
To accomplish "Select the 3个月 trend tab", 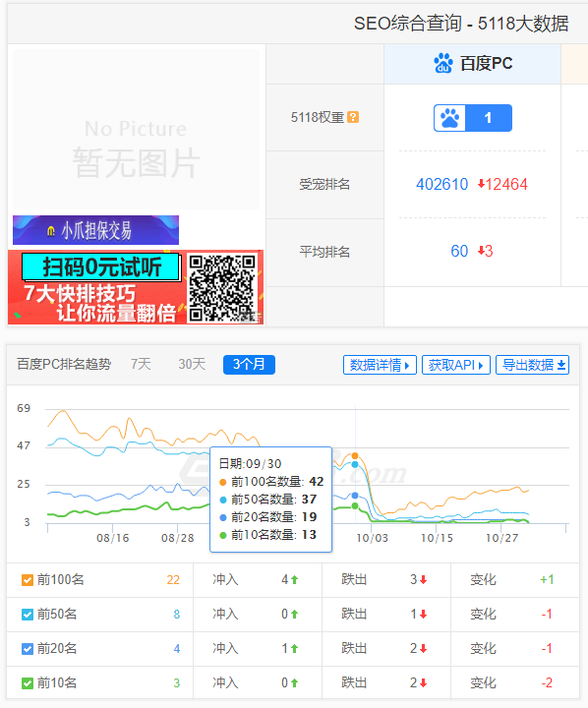I will (x=250, y=365).
